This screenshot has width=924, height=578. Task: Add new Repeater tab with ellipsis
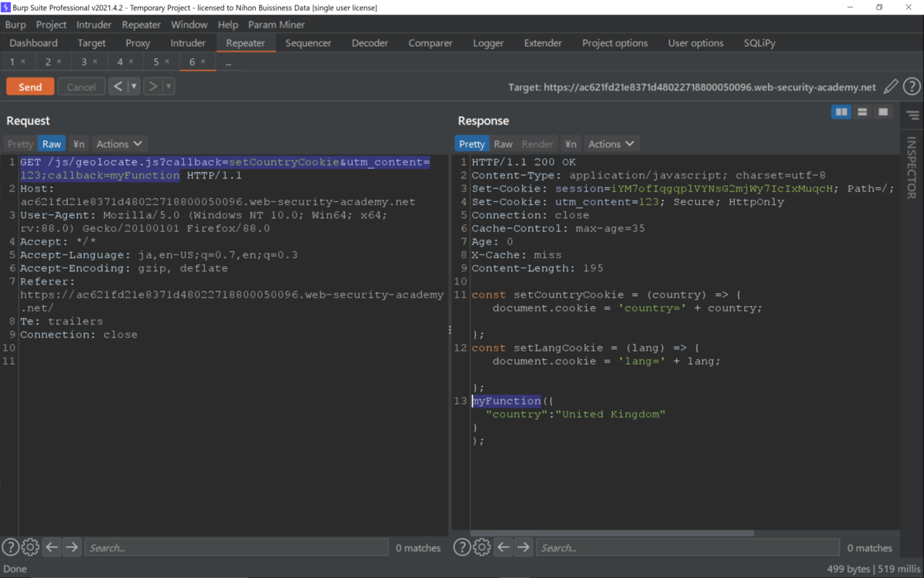tap(229, 62)
